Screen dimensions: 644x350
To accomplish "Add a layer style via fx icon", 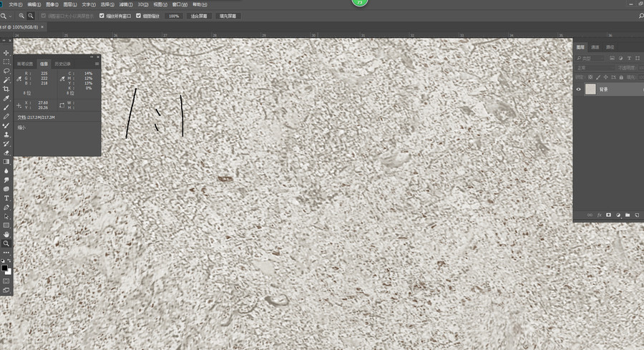I will pyautogui.click(x=599, y=215).
